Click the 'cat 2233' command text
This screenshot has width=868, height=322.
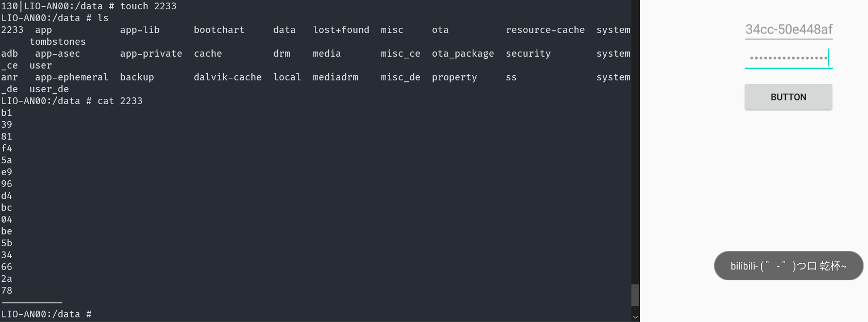[120, 101]
